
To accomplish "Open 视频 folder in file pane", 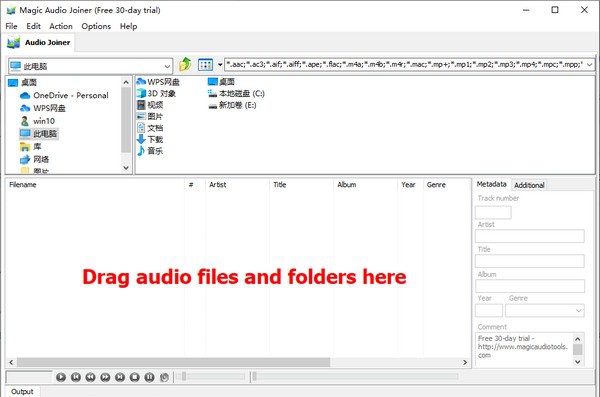I will 150,105.
